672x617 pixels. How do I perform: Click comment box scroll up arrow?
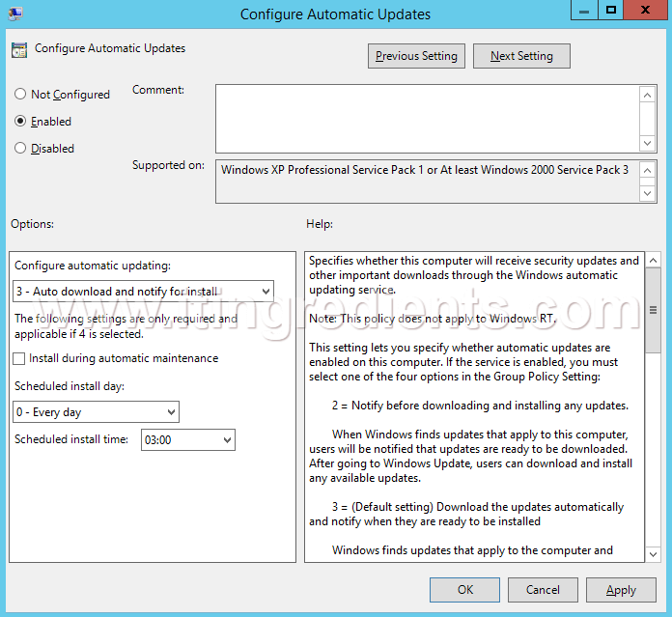pyautogui.click(x=648, y=95)
